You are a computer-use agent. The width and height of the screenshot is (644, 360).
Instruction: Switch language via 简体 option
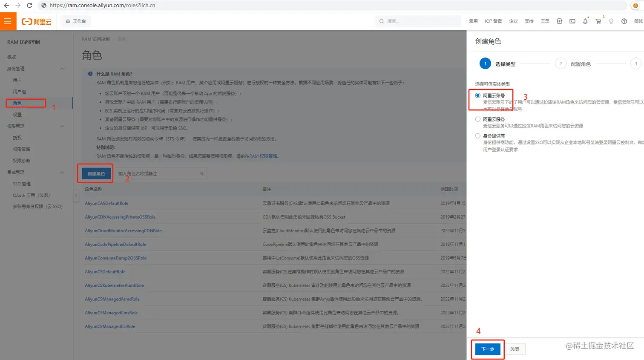click(x=638, y=21)
